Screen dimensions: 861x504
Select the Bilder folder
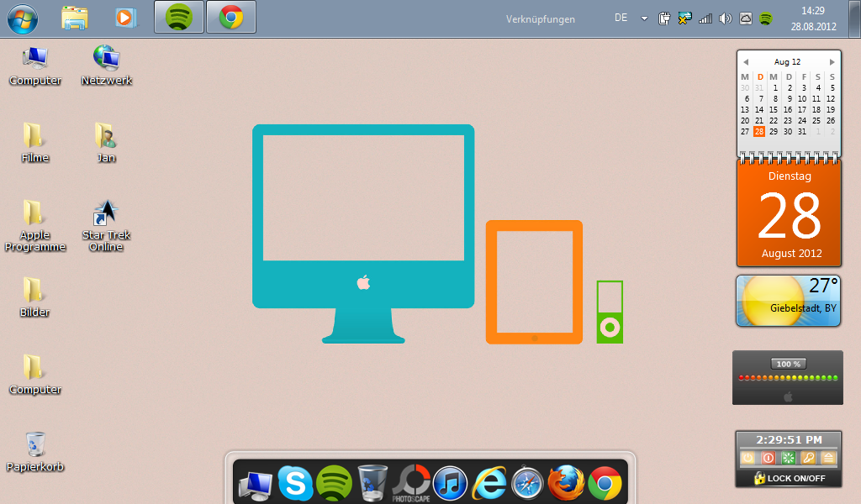coord(34,297)
